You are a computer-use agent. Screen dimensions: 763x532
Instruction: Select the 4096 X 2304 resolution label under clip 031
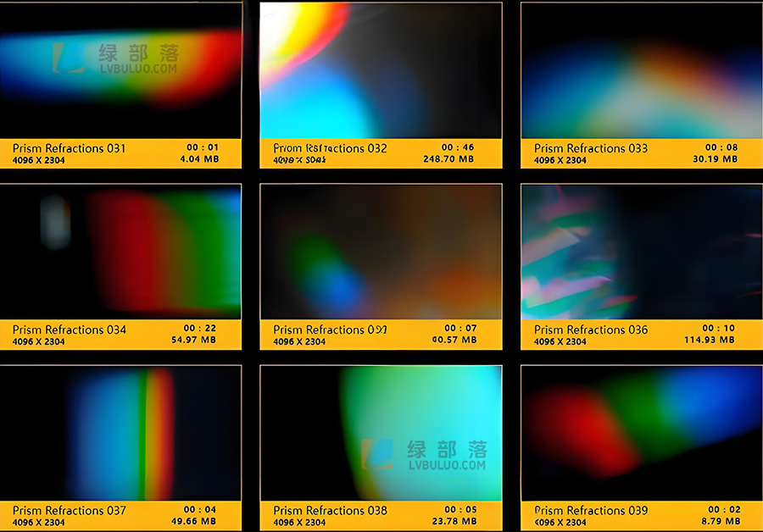coord(38,158)
